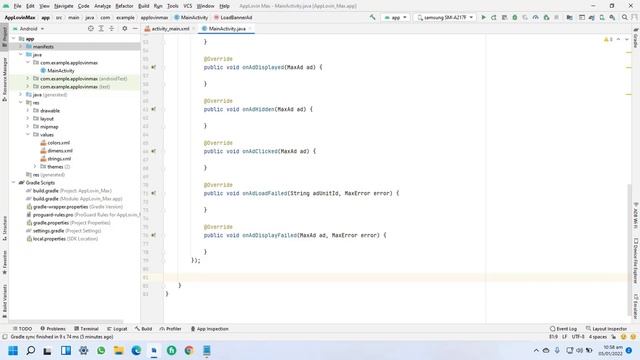This screenshot has width=640, height=360.
Task: Click gutter override icon beside onAdClicked
Action: tap(153, 151)
